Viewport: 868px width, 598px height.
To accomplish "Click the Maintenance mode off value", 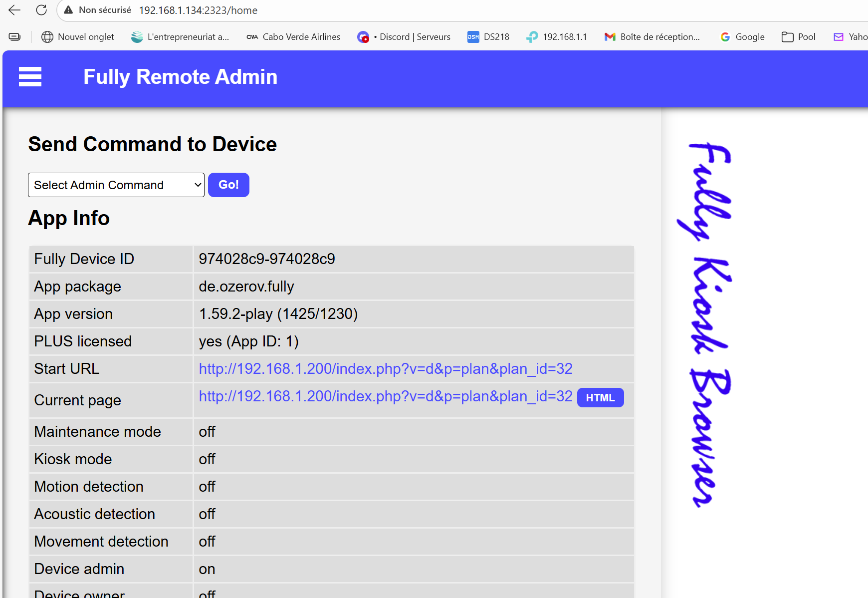I will [x=207, y=432].
